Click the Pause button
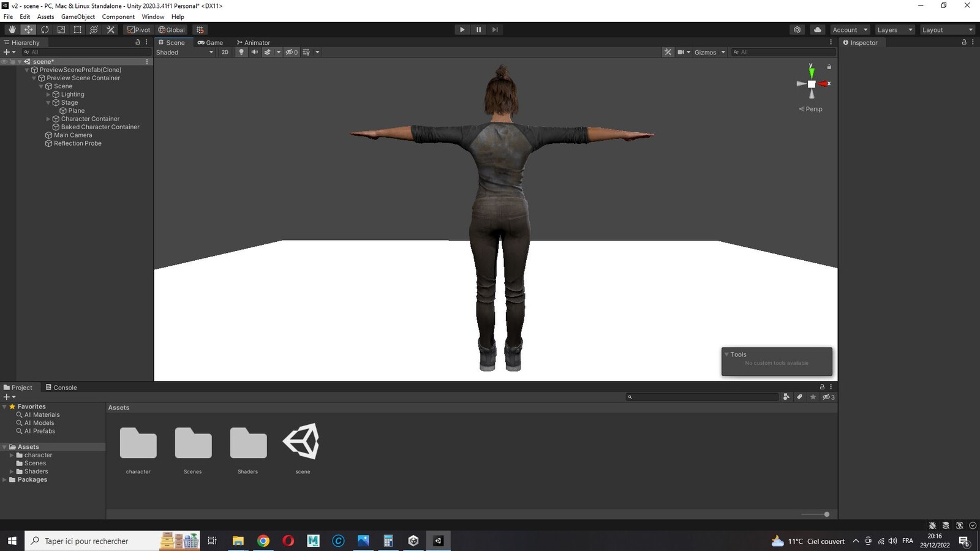 point(478,29)
